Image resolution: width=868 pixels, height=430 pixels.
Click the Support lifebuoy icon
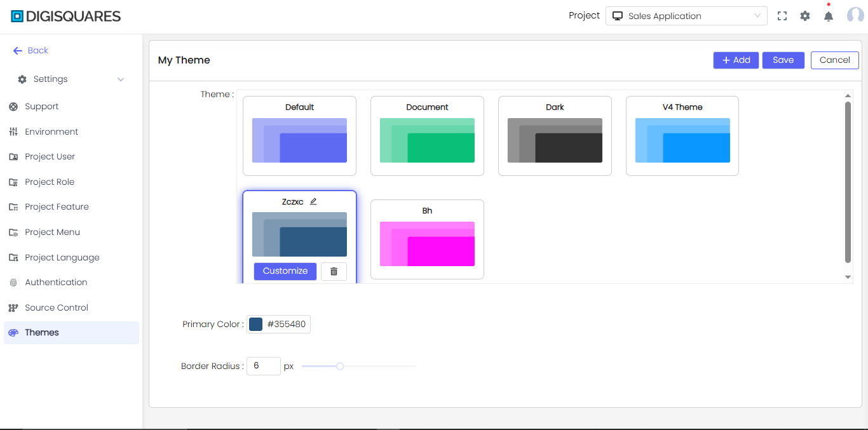[x=13, y=107]
